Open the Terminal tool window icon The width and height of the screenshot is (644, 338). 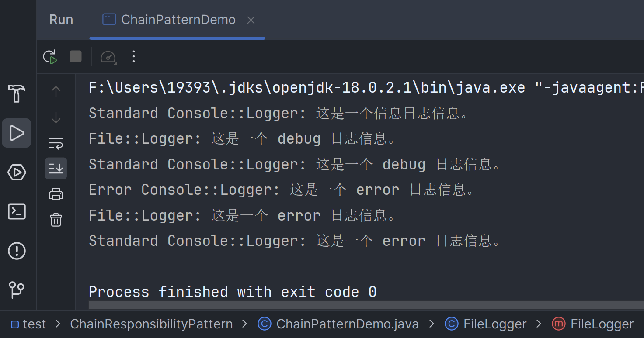(x=17, y=212)
